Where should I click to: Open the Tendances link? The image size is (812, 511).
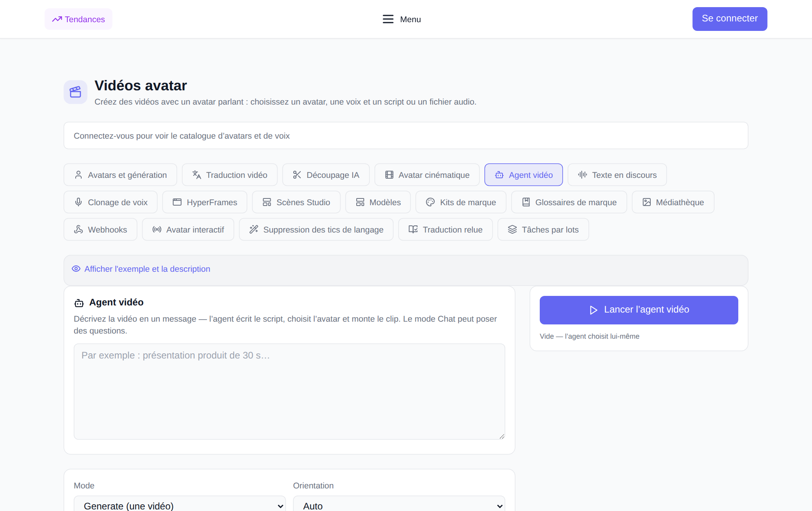point(78,19)
